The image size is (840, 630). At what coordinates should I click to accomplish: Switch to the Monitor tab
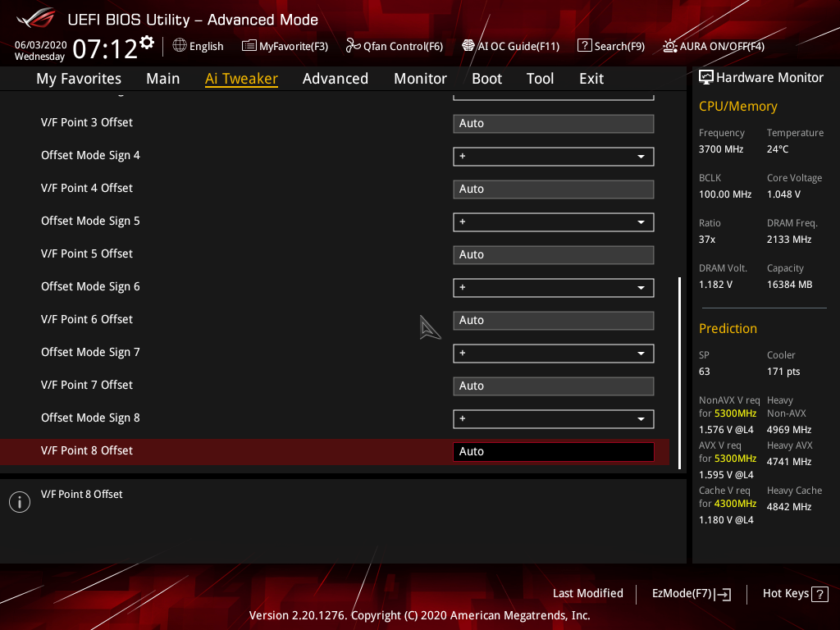tap(420, 78)
